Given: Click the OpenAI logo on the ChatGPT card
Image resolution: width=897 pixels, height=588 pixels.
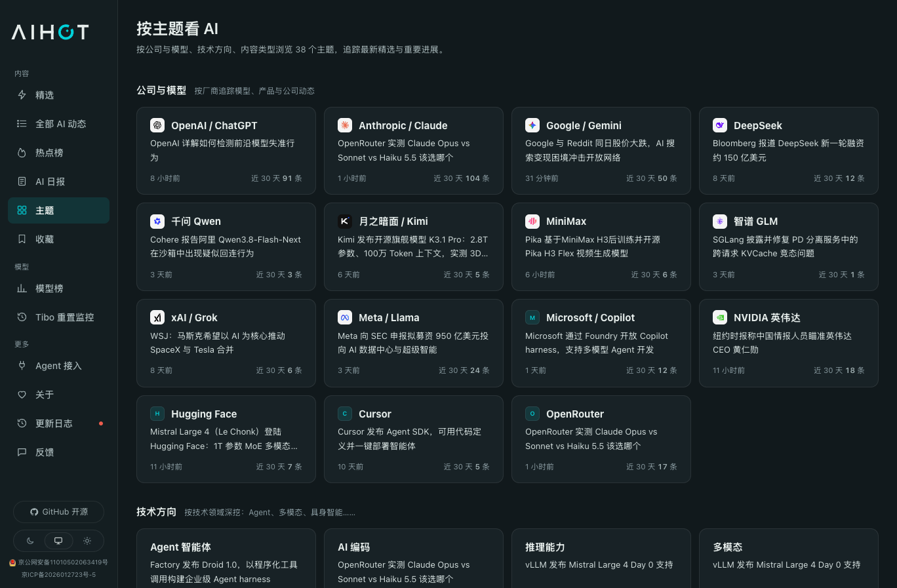Looking at the screenshot, I should coord(157,125).
